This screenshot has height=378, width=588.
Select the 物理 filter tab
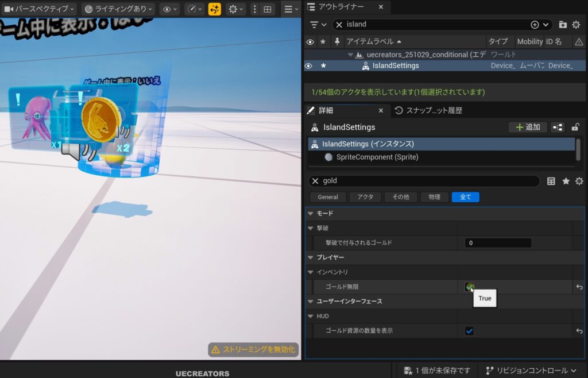434,197
